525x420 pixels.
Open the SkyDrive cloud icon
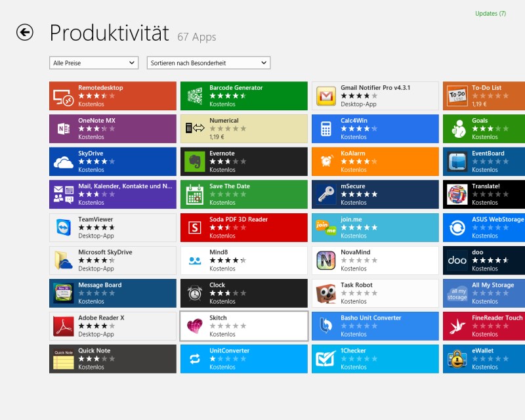click(64, 162)
